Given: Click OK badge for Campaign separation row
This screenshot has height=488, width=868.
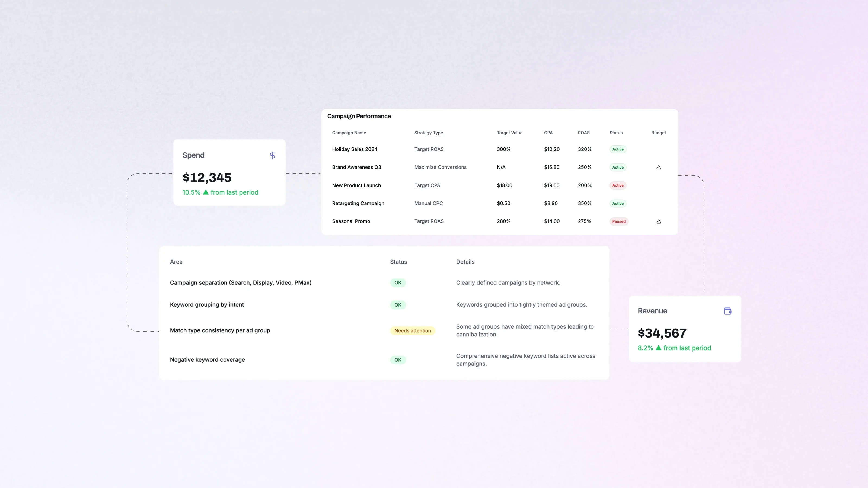Looking at the screenshot, I should [398, 282].
